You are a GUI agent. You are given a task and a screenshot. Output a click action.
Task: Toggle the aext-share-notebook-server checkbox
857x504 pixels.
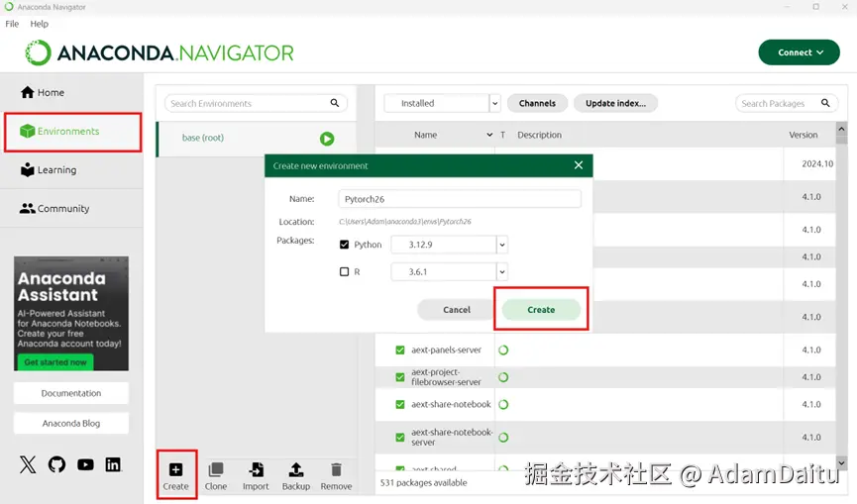click(x=400, y=438)
